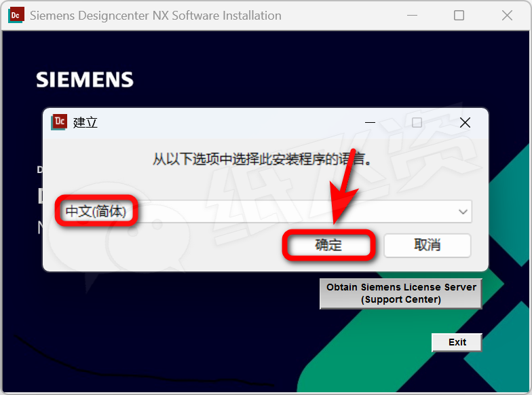Image resolution: width=532 pixels, height=395 pixels.
Task: Expand the language list with the chevron arrow
Action: [x=463, y=212]
